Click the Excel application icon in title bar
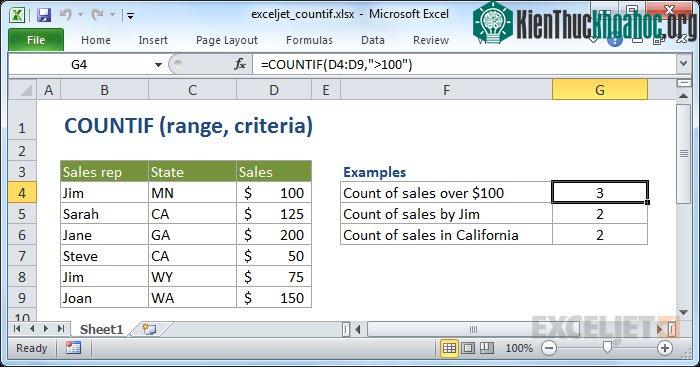 (17, 16)
